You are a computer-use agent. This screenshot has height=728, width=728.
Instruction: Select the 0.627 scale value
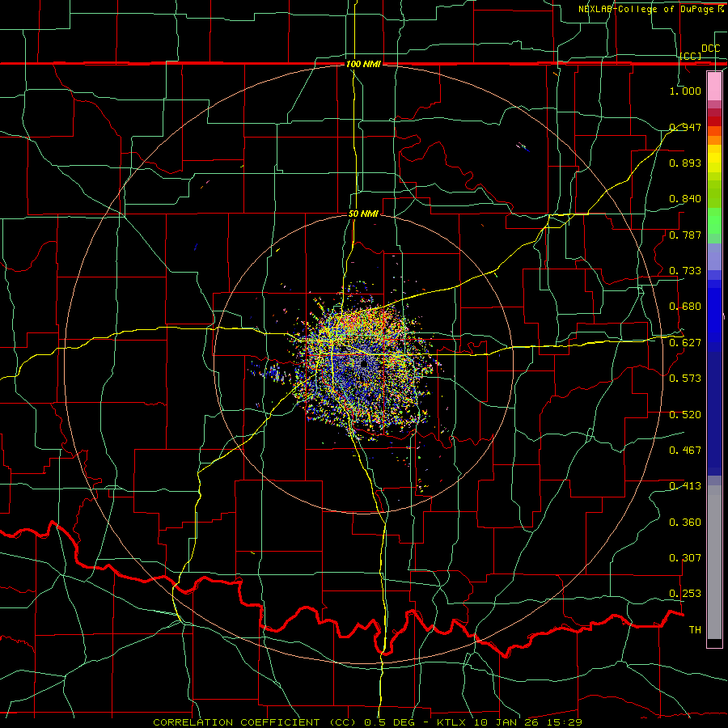(x=685, y=342)
